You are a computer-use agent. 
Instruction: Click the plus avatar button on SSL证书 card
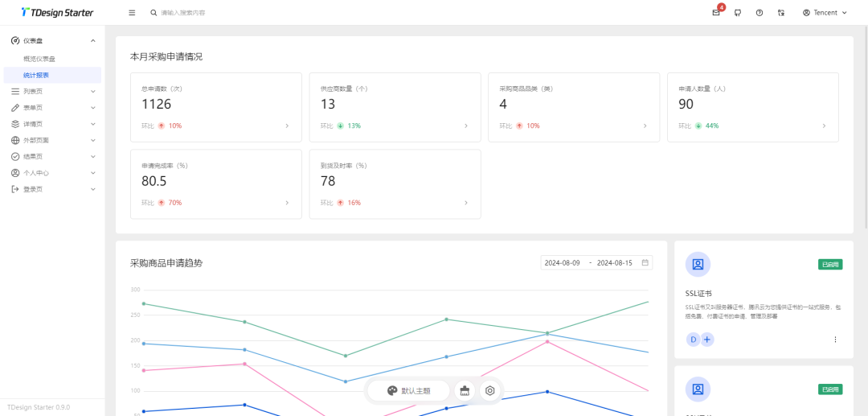pos(707,340)
